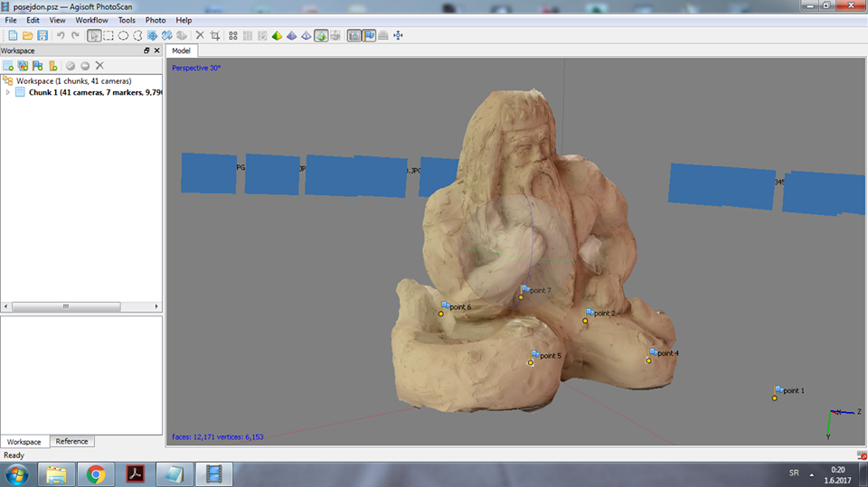Viewport: 868px width, 487px height.
Task: Activate the Rotate Region tool
Action: point(166,35)
